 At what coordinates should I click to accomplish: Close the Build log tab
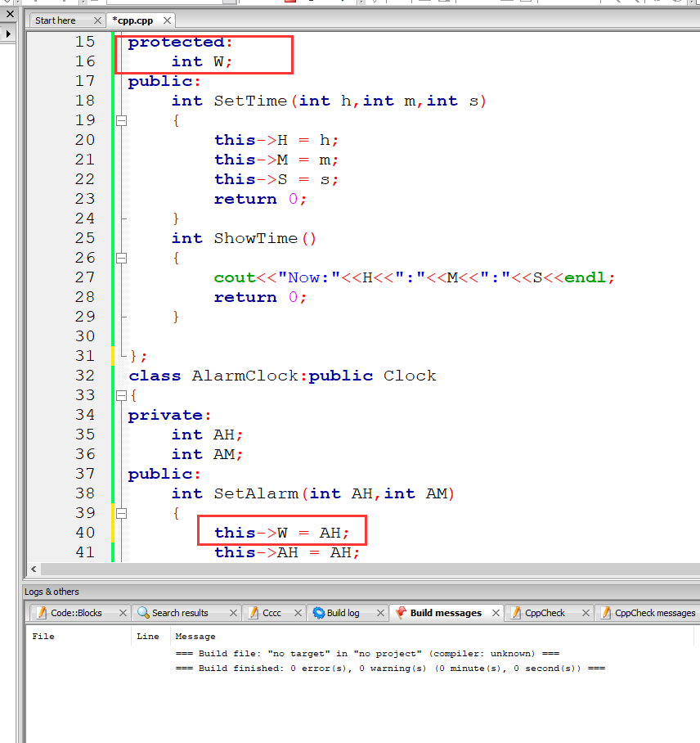380,613
